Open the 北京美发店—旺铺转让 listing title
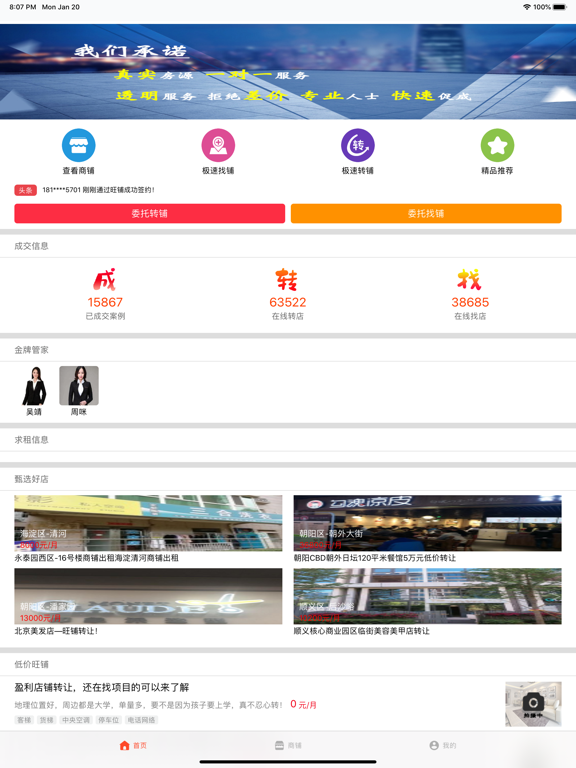 point(56,631)
